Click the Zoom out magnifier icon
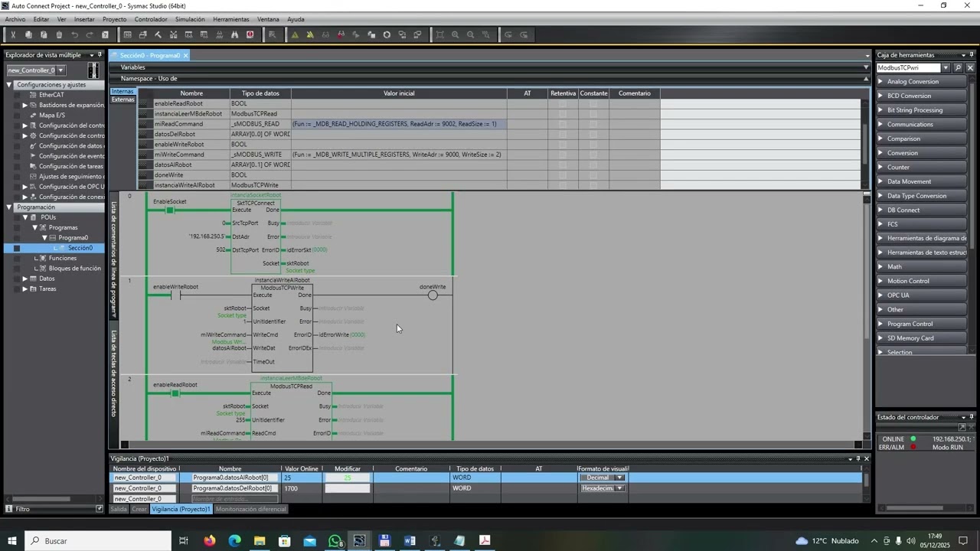 470,34
